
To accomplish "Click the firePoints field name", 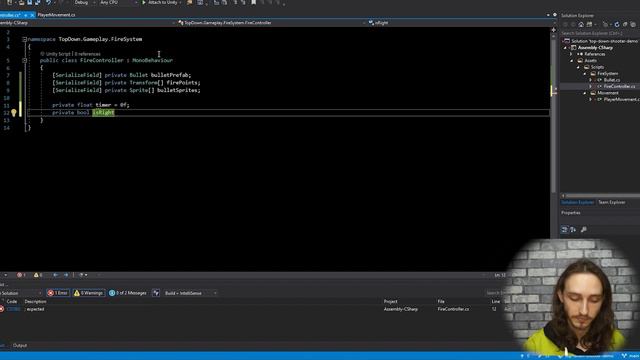I will coord(183,83).
